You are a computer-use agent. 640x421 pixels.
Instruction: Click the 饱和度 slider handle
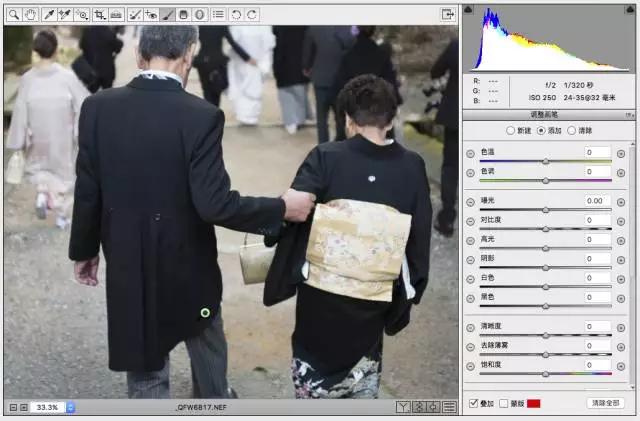pyautogui.click(x=546, y=374)
